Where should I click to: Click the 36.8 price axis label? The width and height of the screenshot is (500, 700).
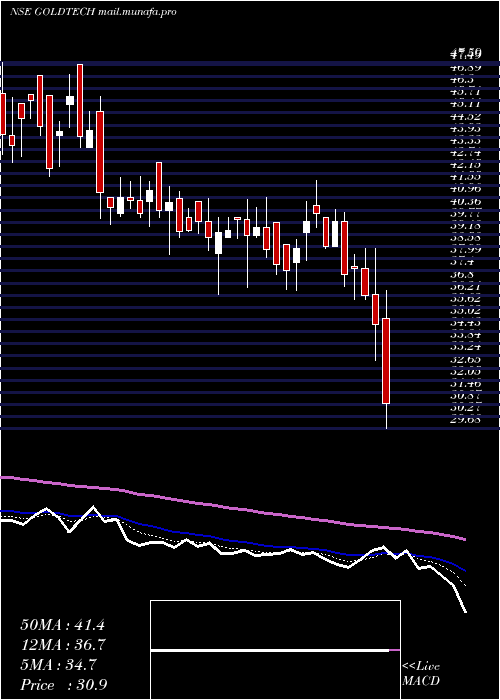tap(463, 275)
